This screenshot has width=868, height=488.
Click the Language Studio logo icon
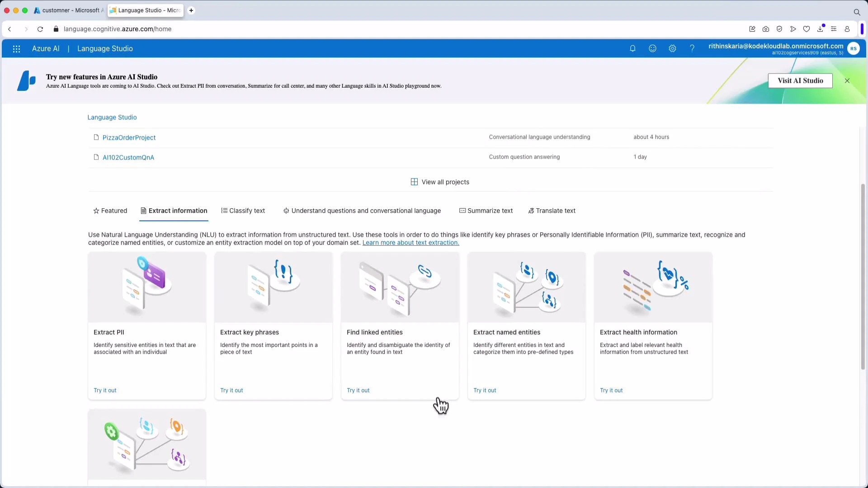26,80
